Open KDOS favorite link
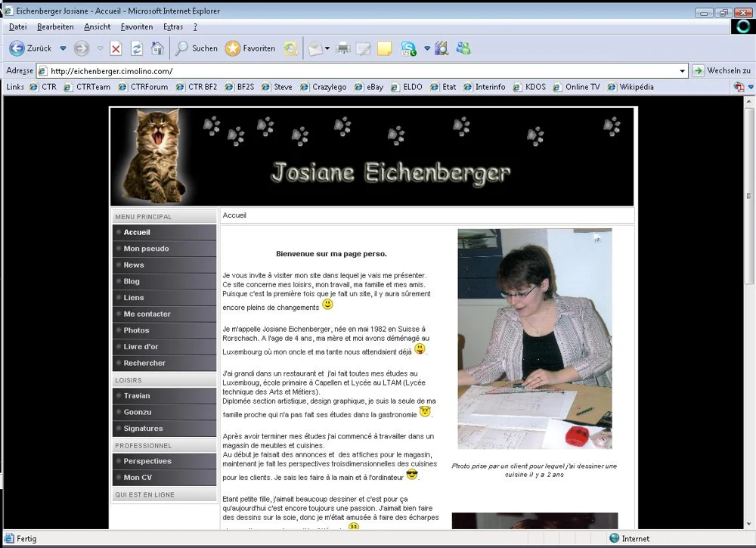Viewport: 756px width, 548px height. tap(529, 87)
